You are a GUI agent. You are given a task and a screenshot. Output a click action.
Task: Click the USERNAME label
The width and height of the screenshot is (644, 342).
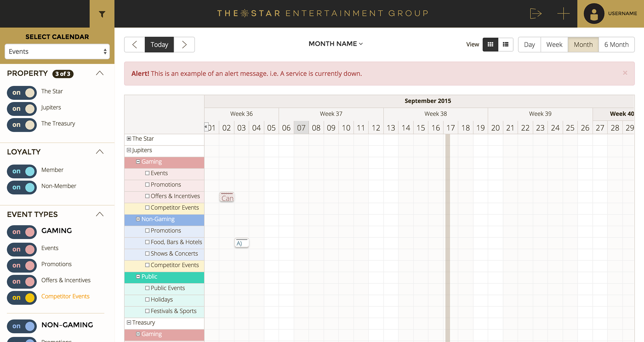[623, 13]
